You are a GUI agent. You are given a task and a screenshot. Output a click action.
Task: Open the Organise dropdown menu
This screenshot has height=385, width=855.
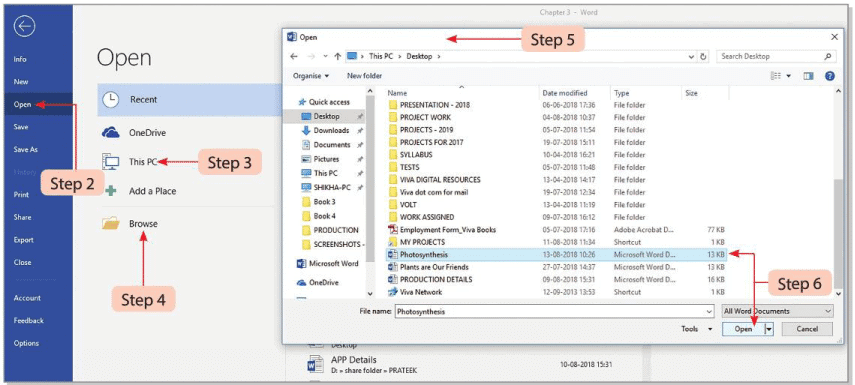pos(311,76)
